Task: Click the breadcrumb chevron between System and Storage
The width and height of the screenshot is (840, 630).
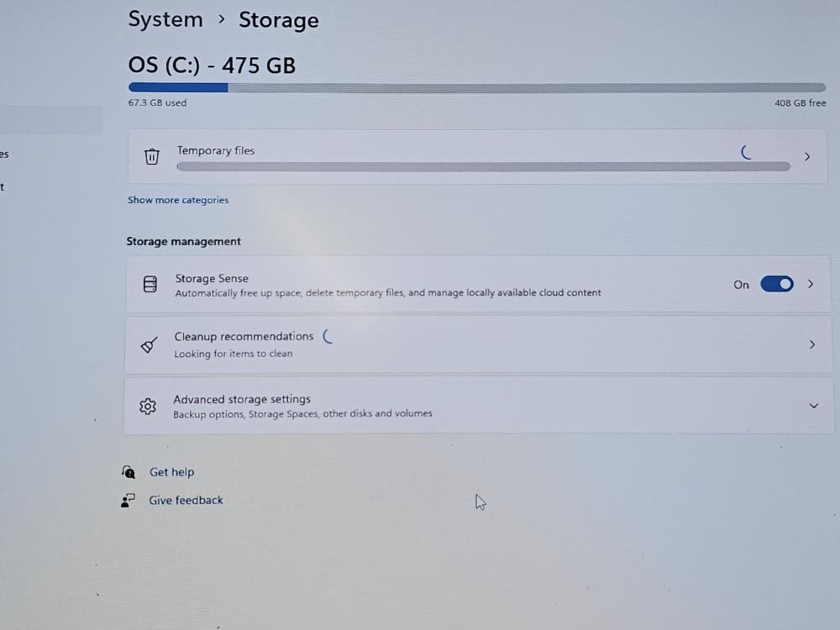Action: coord(221,20)
